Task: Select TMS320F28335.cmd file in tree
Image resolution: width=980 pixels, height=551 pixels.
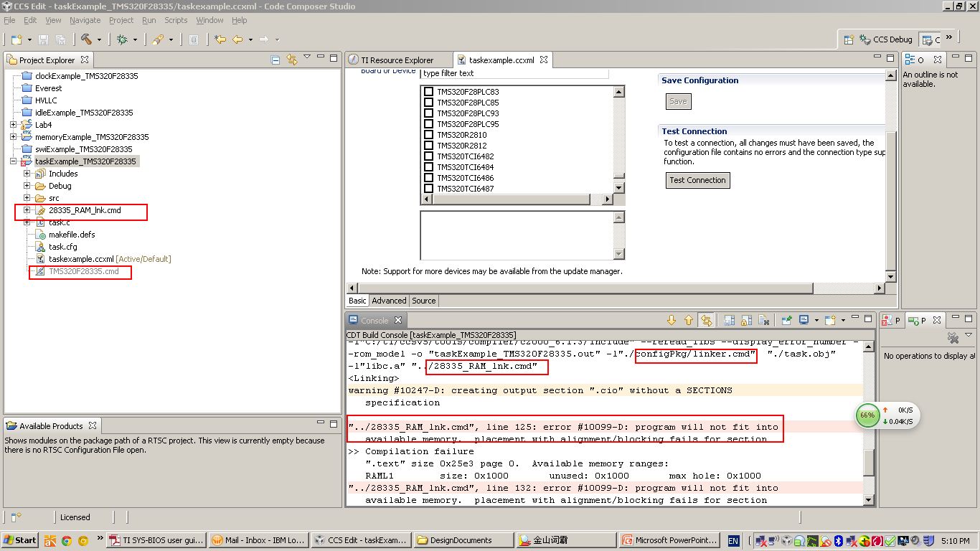Action: tap(83, 271)
